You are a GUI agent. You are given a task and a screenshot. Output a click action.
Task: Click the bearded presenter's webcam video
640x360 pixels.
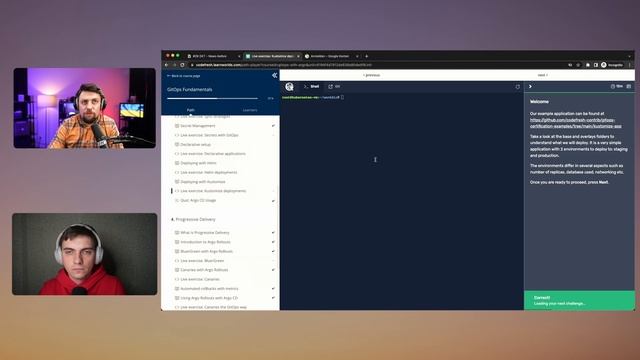pyautogui.click(x=84, y=108)
